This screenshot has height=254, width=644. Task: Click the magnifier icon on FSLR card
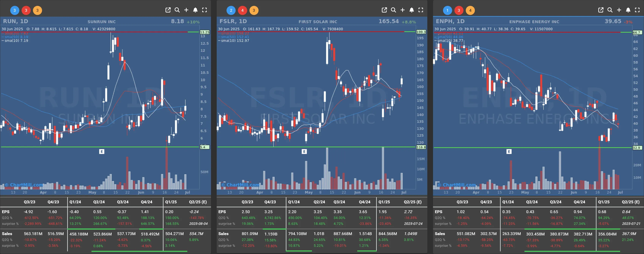point(393,10)
